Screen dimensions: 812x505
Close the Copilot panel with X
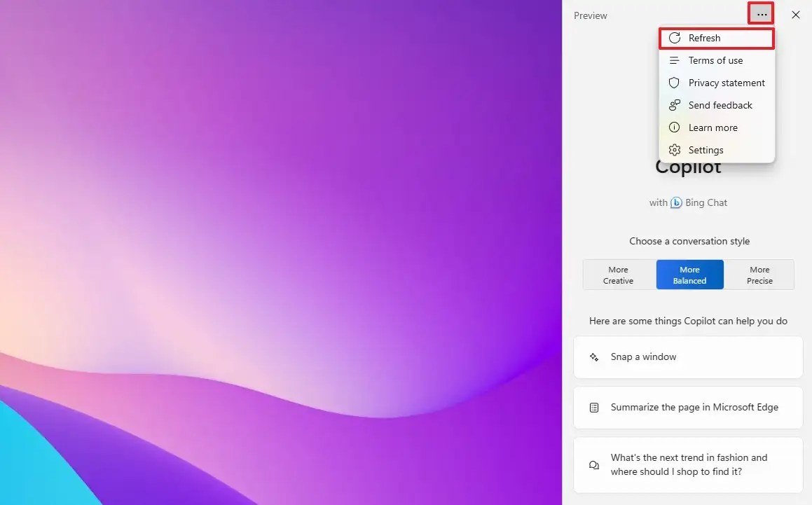click(796, 15)
